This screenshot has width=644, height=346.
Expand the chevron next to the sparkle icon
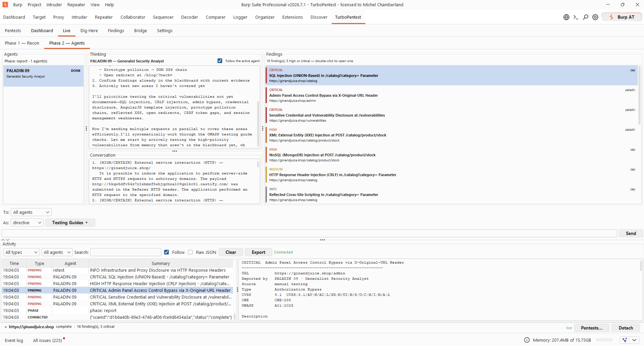click(634, 340)
